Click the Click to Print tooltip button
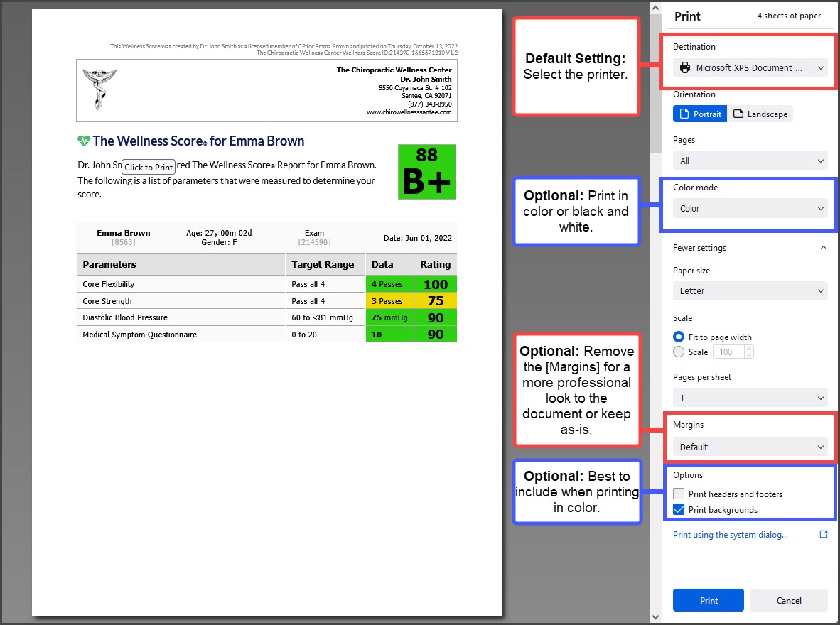 (149, 167)
